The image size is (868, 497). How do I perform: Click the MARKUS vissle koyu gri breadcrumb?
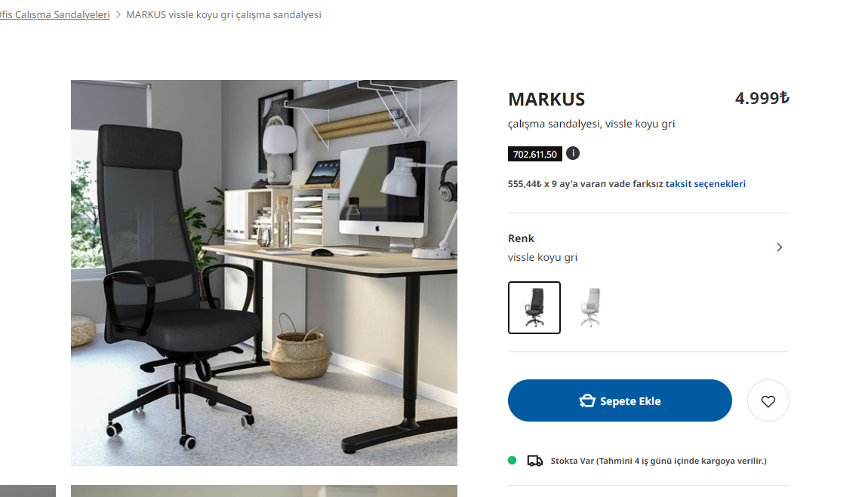tap(223, 15)
